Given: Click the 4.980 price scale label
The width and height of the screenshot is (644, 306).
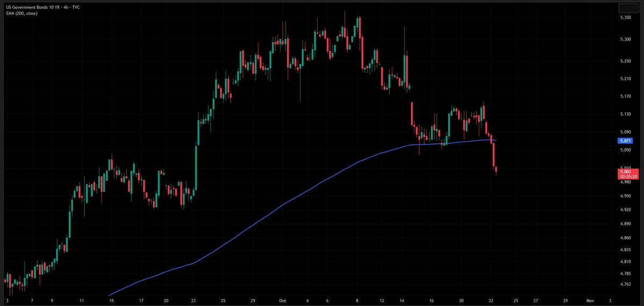Looking at the screenshot, I should click(x=625, y=182).
